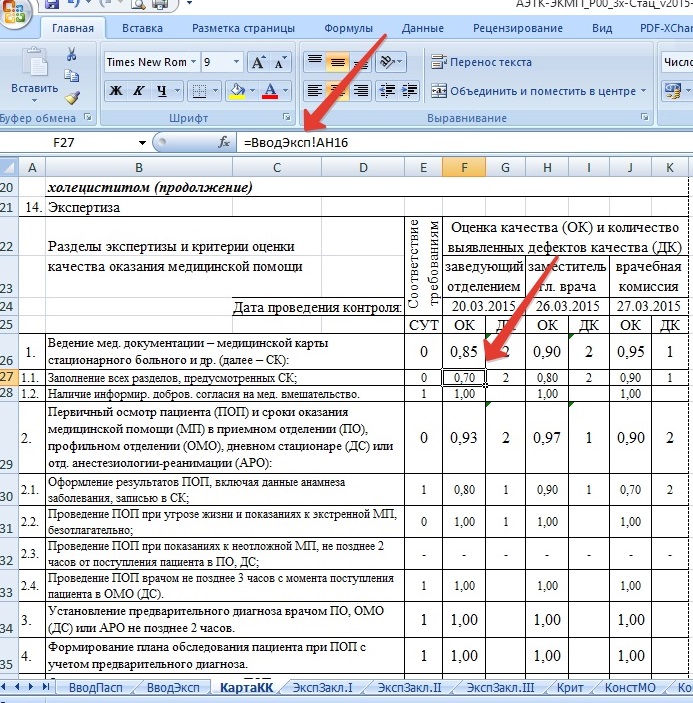Select column F header

click(464, 168)
